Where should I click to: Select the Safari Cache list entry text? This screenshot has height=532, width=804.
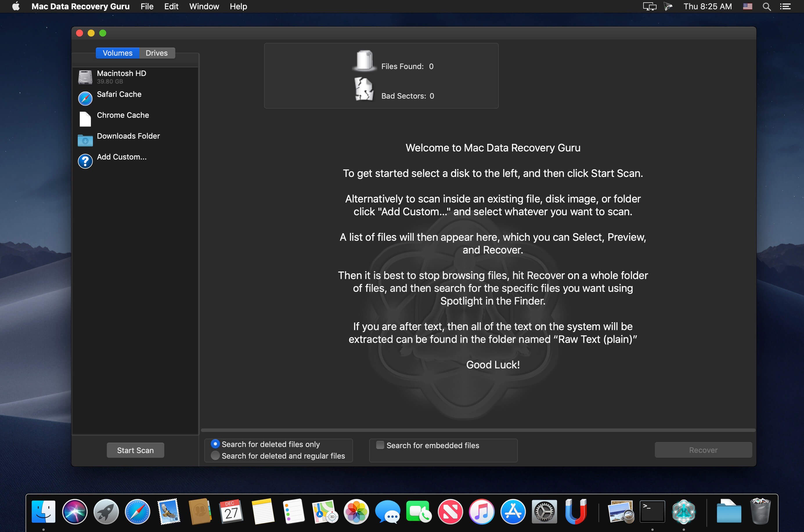click(x=119, y=94)
